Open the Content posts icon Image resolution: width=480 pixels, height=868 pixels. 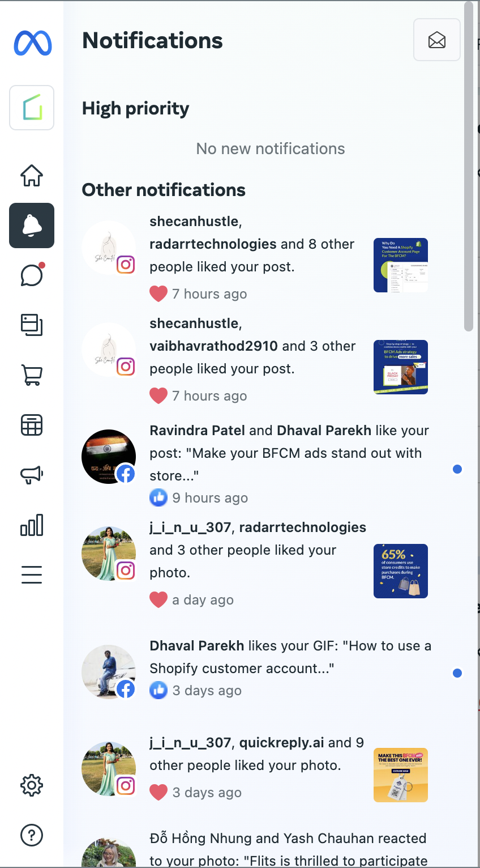point(32,325)
